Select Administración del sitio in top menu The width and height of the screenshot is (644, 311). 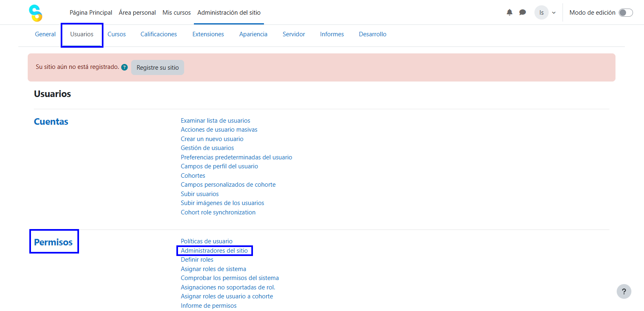tap(229, 13)
